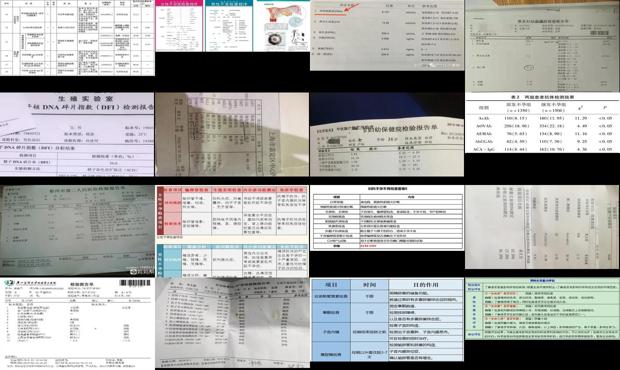Open the blue-header table below the red table
This screenshot has height=370, width=620.
click(232, 261)
